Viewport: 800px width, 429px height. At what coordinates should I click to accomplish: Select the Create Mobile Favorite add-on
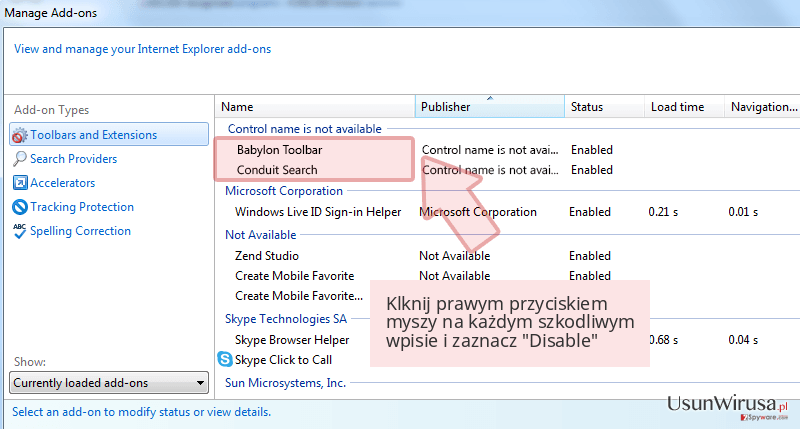pos(294,275)
